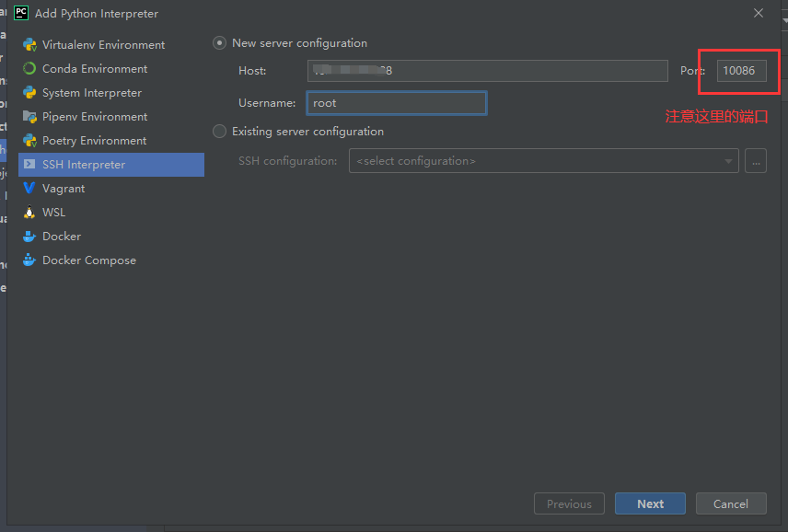Choose Docker Compose from the sidebar list
The height and width of the screenshot is (532, 788).
coord(88,260)
